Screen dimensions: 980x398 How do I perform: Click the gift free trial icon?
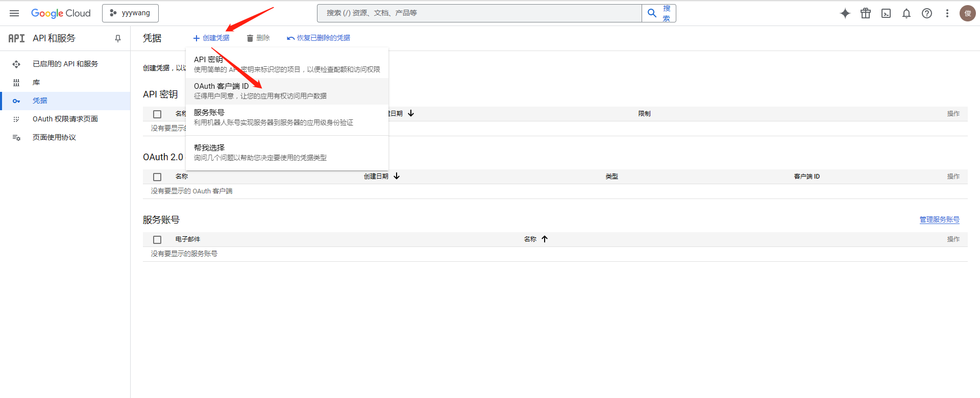866,13
